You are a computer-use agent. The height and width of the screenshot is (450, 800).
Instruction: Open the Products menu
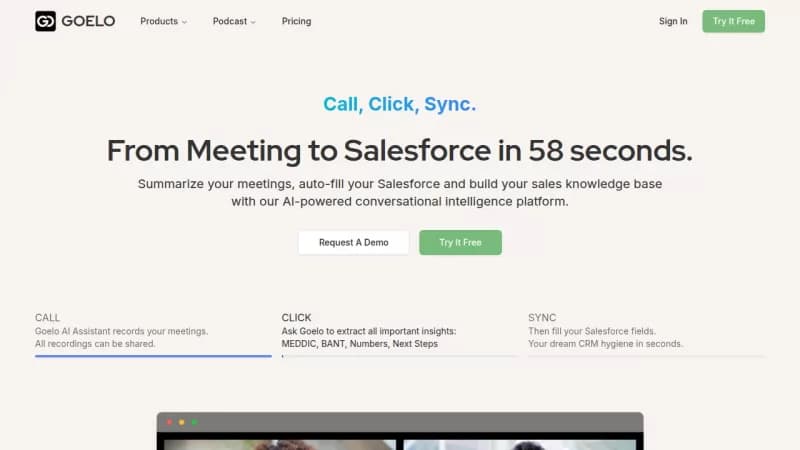tap(163, 21)
